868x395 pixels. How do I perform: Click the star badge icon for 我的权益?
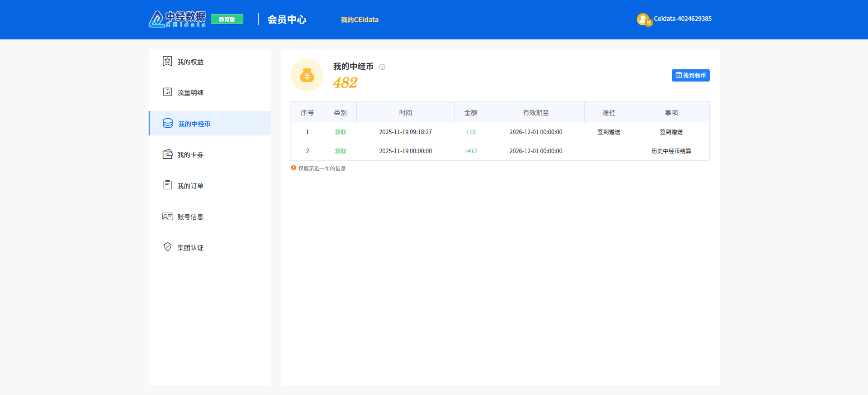click(x=167, y=61)
